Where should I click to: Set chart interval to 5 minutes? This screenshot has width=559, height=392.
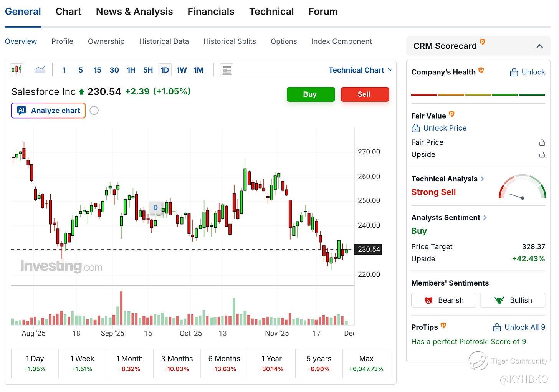pos(81,70)
